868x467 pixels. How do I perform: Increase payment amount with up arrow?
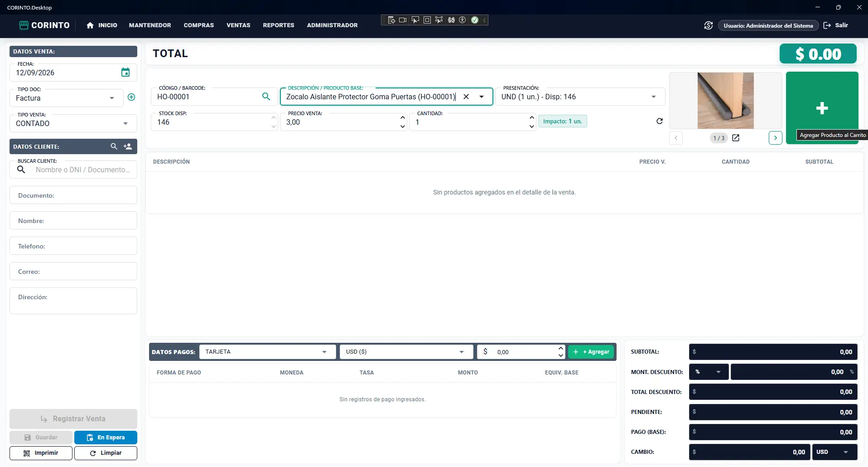(x=561, y=348)
